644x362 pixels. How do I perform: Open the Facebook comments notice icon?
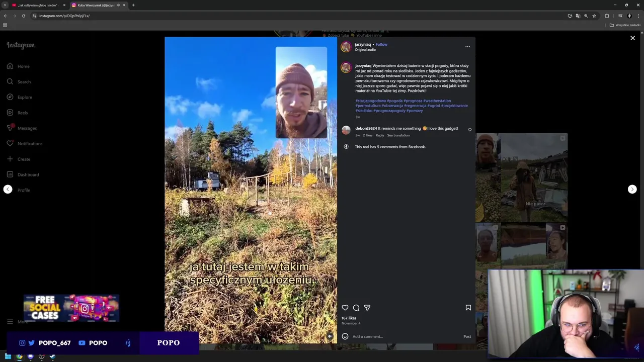click(x=346, y=147)
